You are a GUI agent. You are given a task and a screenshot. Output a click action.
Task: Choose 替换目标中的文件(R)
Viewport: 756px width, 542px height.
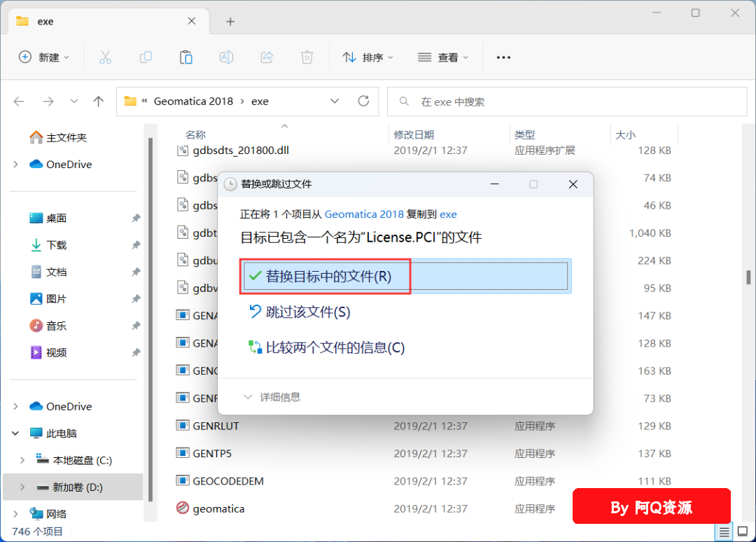pos(405,277)
